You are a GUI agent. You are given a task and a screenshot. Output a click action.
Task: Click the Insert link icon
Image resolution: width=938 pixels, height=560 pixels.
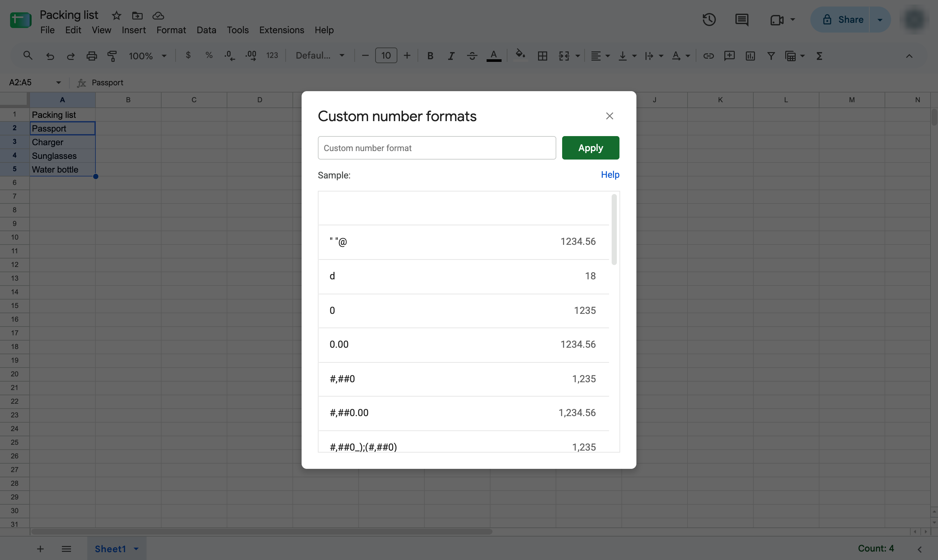708,56
